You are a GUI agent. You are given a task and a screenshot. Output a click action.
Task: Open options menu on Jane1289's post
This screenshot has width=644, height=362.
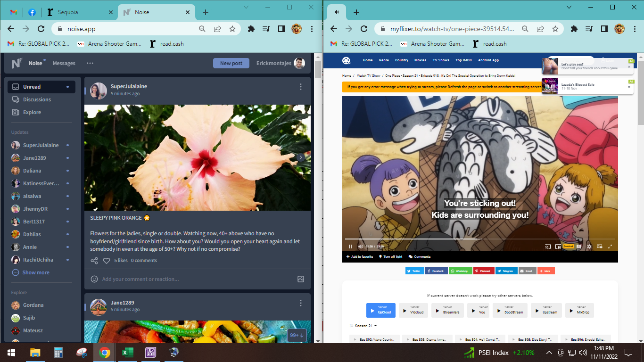click(301, 303)
